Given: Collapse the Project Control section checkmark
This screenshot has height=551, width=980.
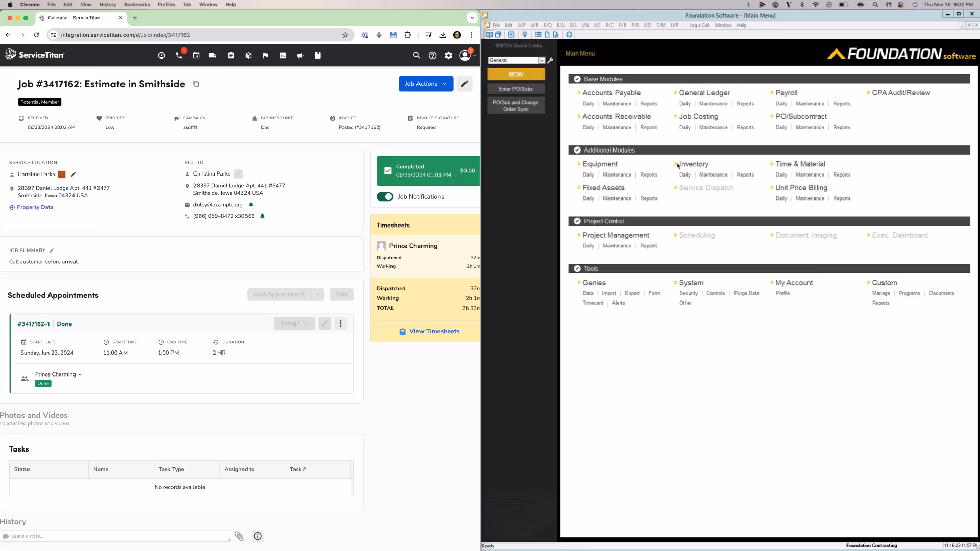Looking at the screenshot, I should [x=577, y=221].
